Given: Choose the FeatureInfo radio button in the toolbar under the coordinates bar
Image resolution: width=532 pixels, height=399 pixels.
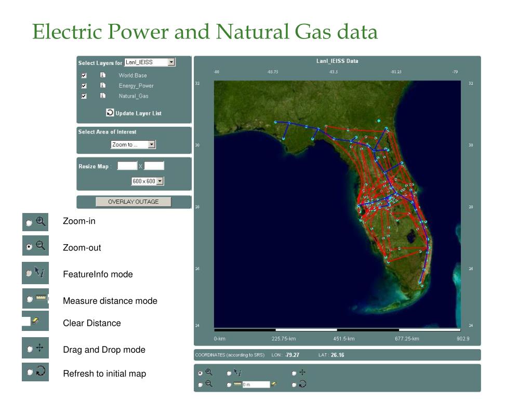Looking at the screenshot, I should 229,373.
